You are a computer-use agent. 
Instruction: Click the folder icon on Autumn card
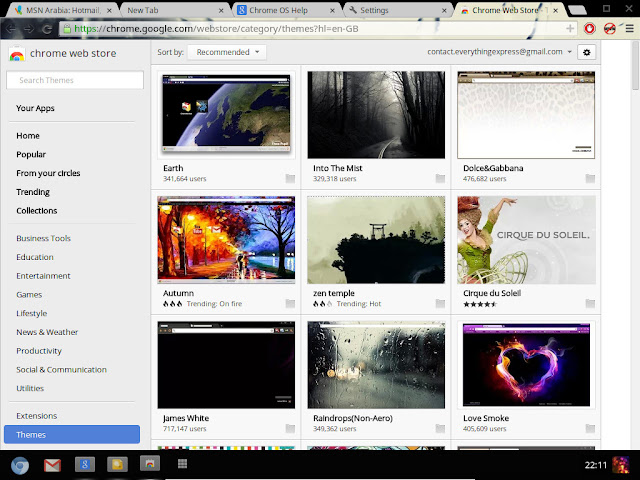click(290, 303)
